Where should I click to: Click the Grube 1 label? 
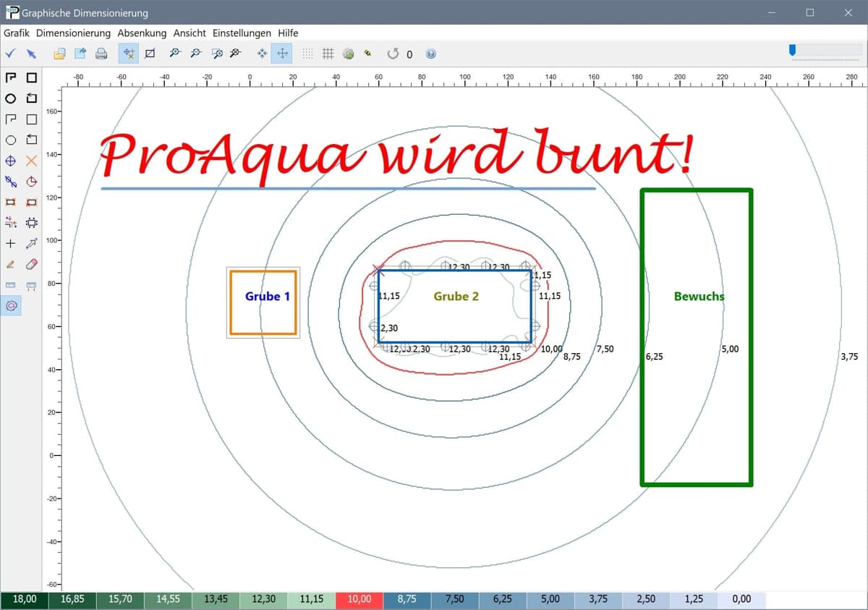pyautogui.click(x=267, y=297)
